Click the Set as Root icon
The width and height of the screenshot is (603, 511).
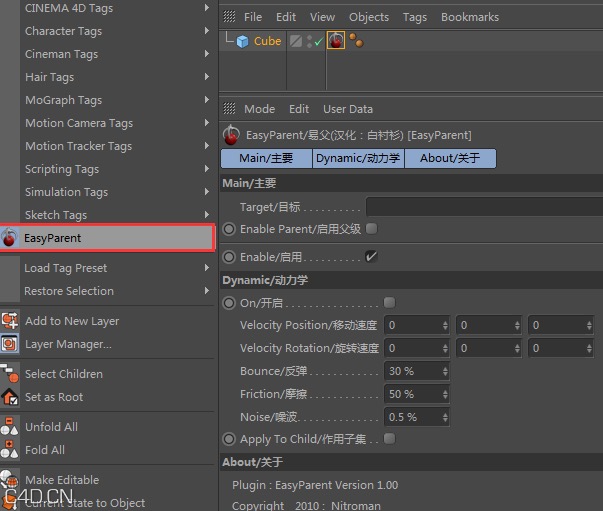click(10, 396)
